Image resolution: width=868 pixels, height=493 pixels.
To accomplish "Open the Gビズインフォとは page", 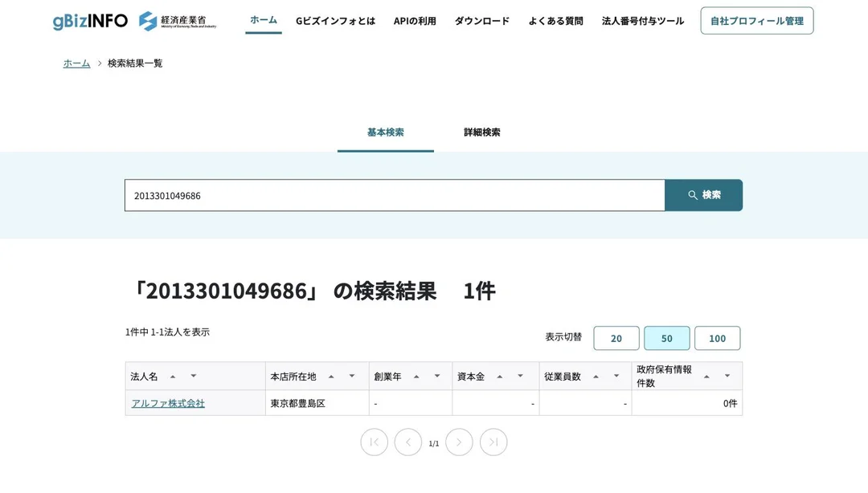I will 335,21.
